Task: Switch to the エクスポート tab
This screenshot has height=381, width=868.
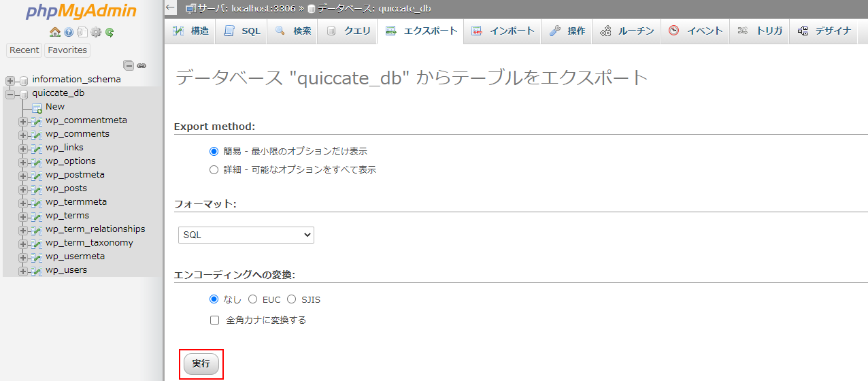Action: pos(421,31)
